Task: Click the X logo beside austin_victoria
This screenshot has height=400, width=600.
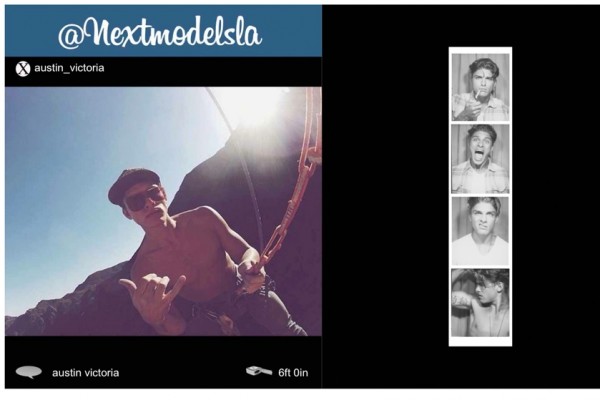Action: point(23,69)
